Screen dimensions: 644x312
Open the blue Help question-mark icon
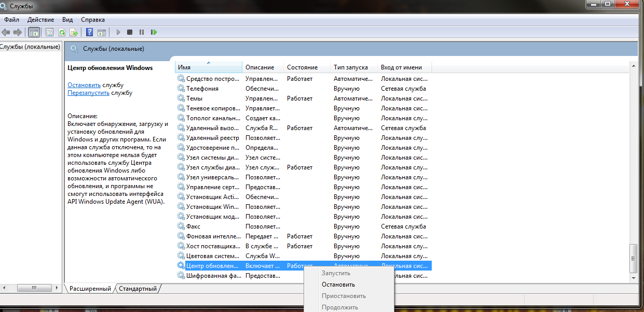(x=89, y=32)
